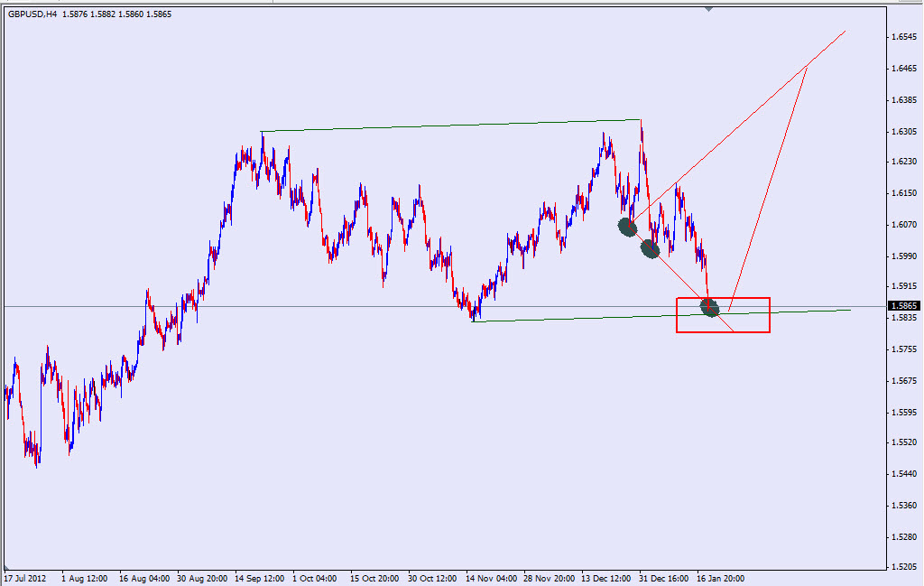Click the 1.5876 open value in chart header

pos(75,14)
